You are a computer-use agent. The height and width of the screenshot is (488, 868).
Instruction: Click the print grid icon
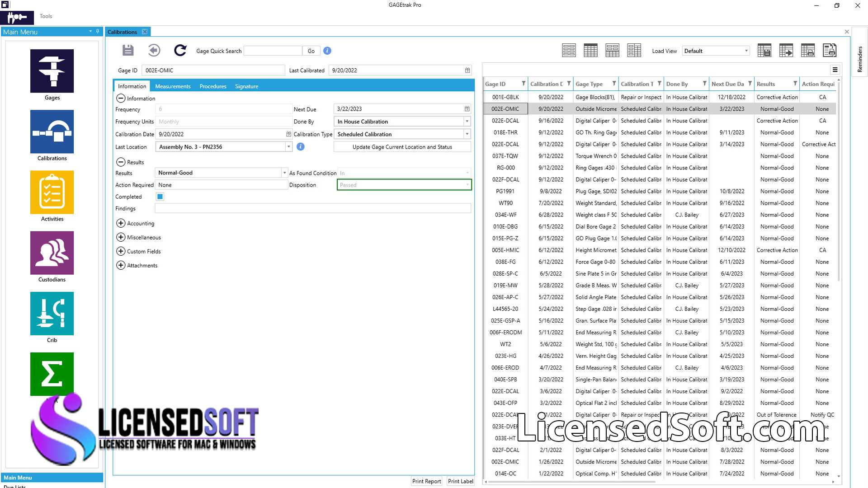click(x=808, y=51)
